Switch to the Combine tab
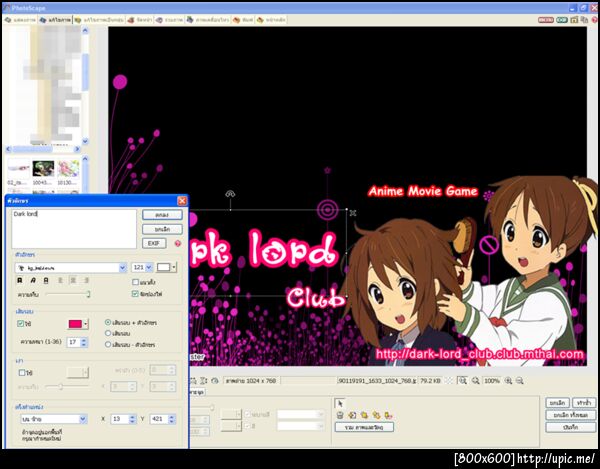The height and width of the screenshot is (469, 600). click(x=170, y=20)
